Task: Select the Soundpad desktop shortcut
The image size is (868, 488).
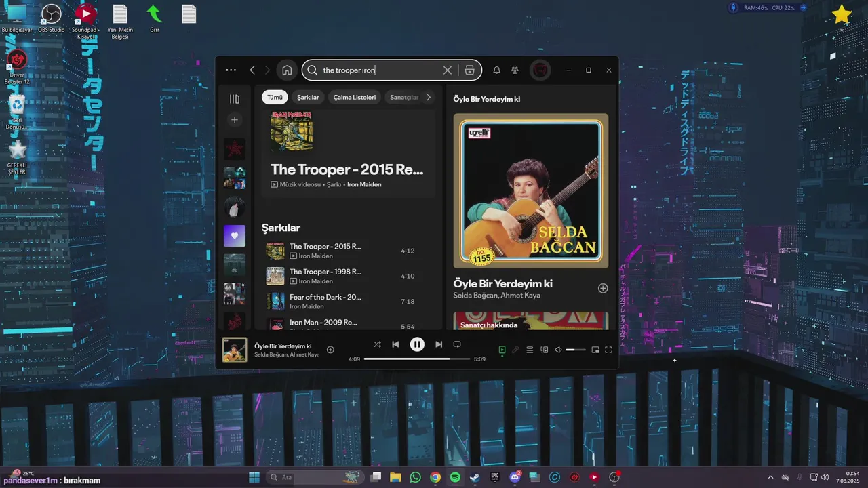Action: pyautogui.click(x=85, y=21)
